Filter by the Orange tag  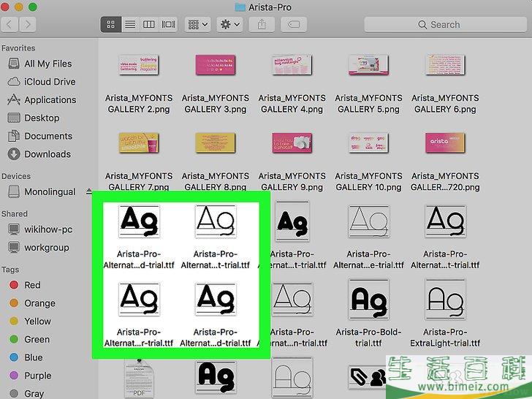[33, 303]
